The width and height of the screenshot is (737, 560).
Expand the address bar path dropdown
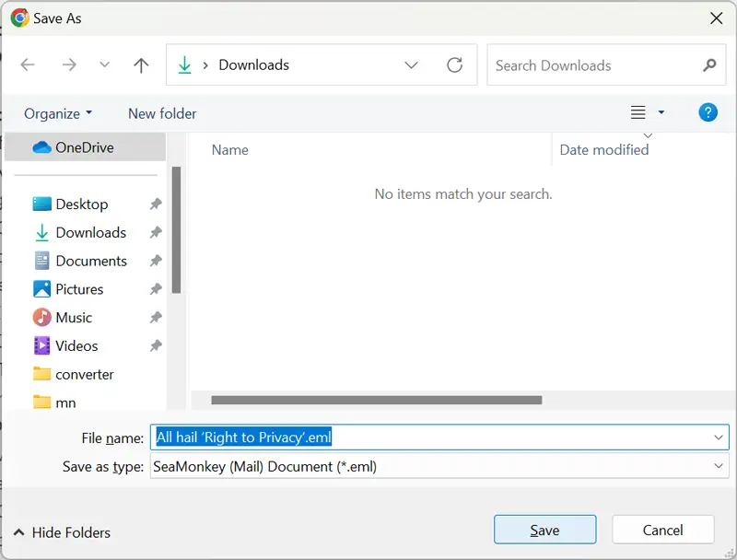point(411,65)
